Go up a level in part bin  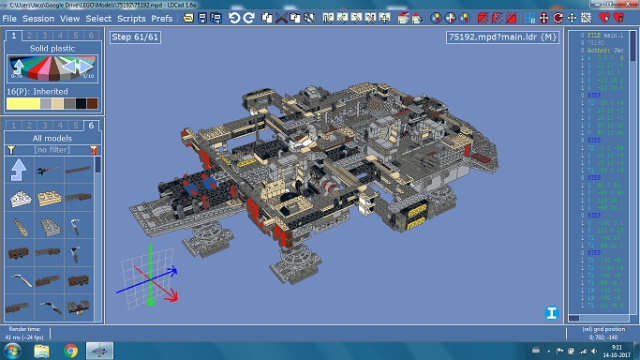tap(18, 170)
